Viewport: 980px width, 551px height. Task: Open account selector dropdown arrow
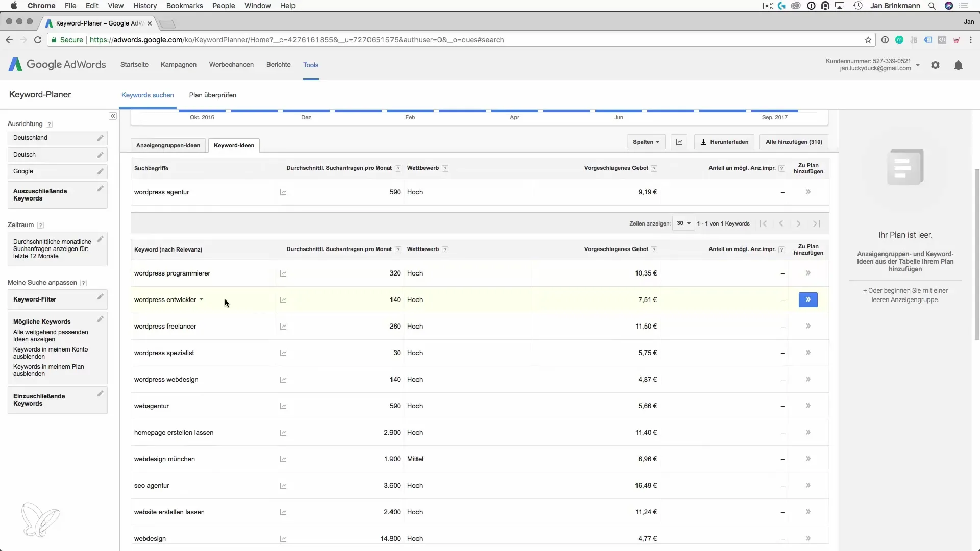coord(918,65)
